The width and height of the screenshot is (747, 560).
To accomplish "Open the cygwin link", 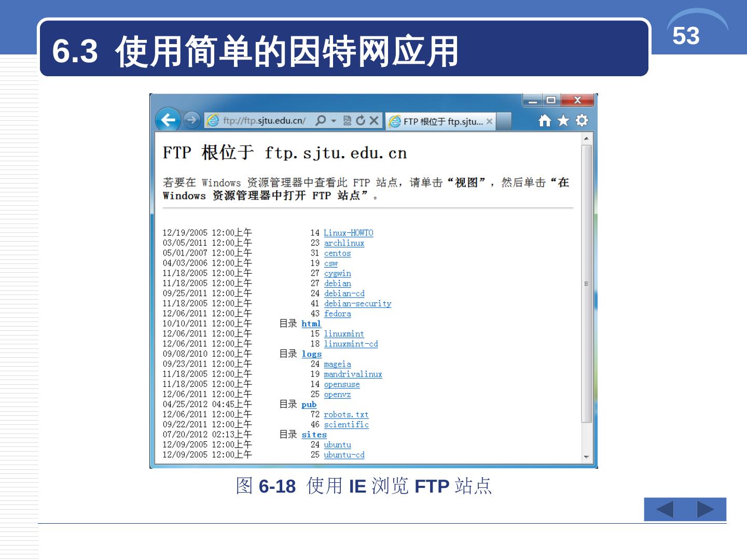I will click(x=337, y=273).
